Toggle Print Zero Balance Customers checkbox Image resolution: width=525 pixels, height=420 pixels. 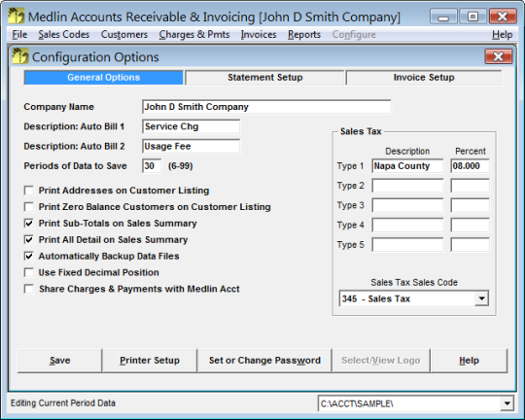29,207
